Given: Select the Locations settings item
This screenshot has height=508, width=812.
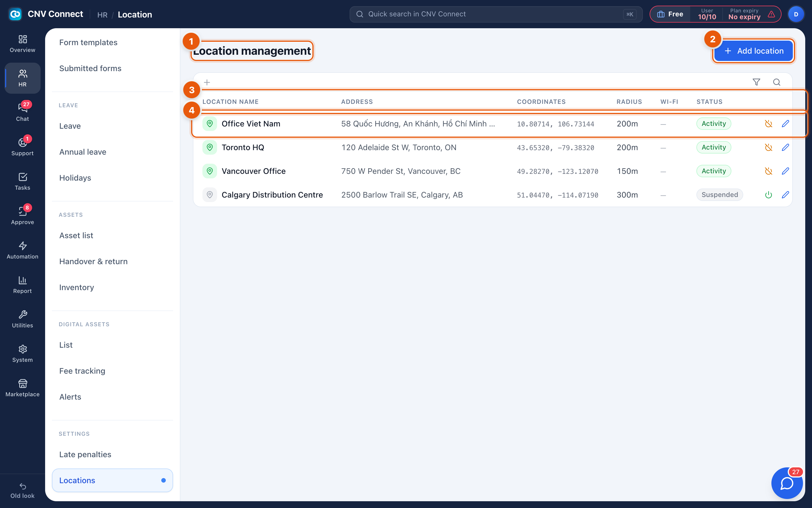Looking at the screenshot, I should click(112, 480).
